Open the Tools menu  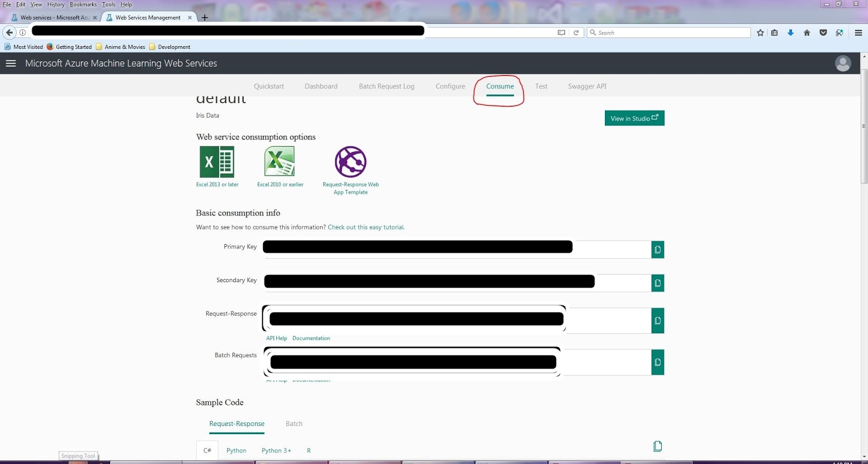pyautogui.click(x=108, y=4)
